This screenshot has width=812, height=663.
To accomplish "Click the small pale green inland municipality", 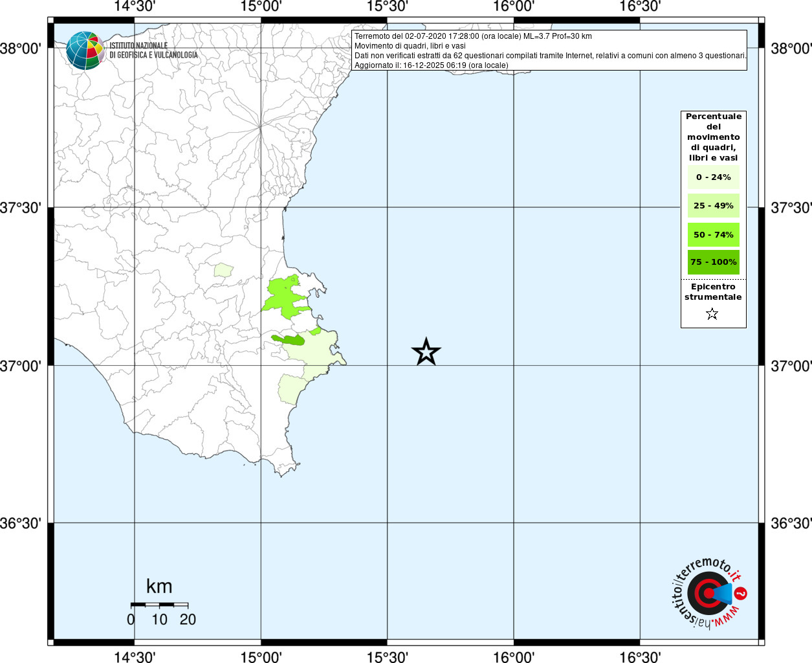I will click(x=224, y=270).
